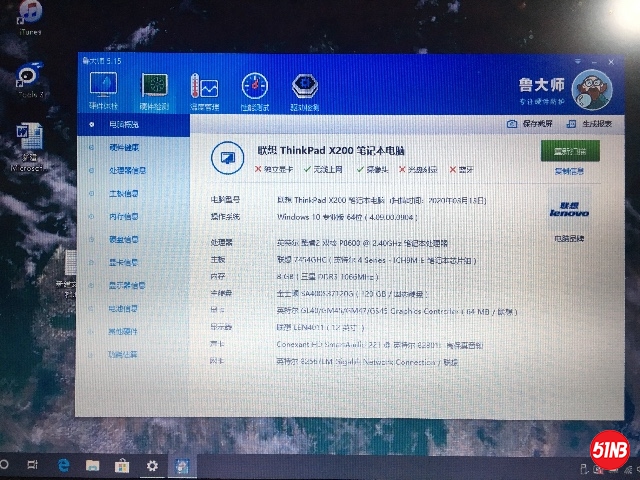Click the Windows 10 operating system value

click(x=347, y=217)
